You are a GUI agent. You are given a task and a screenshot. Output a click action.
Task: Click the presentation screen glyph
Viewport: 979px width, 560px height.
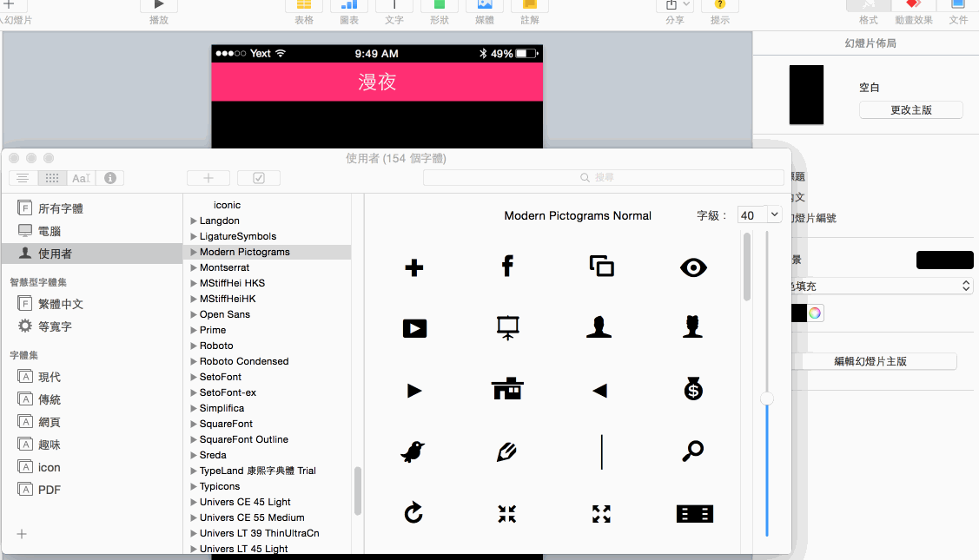coord(507,328)
